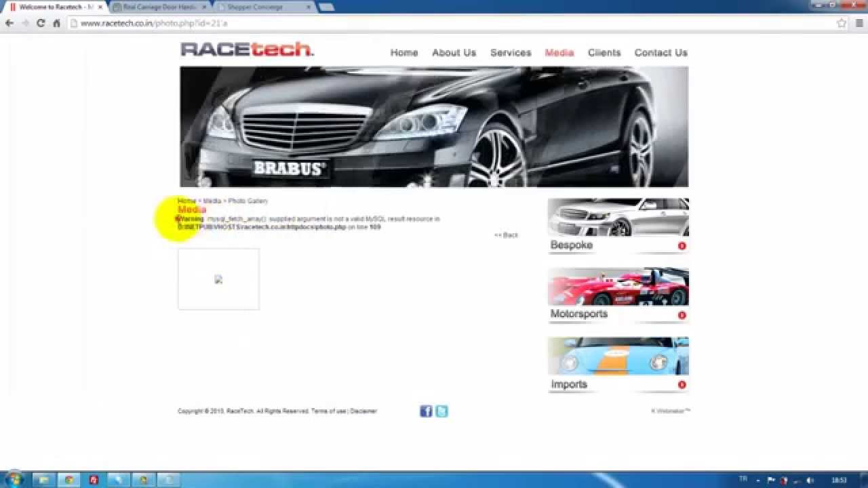Screen dimensions: 868x488
Task: Open the Media menu item
Action: coord(559,52)
